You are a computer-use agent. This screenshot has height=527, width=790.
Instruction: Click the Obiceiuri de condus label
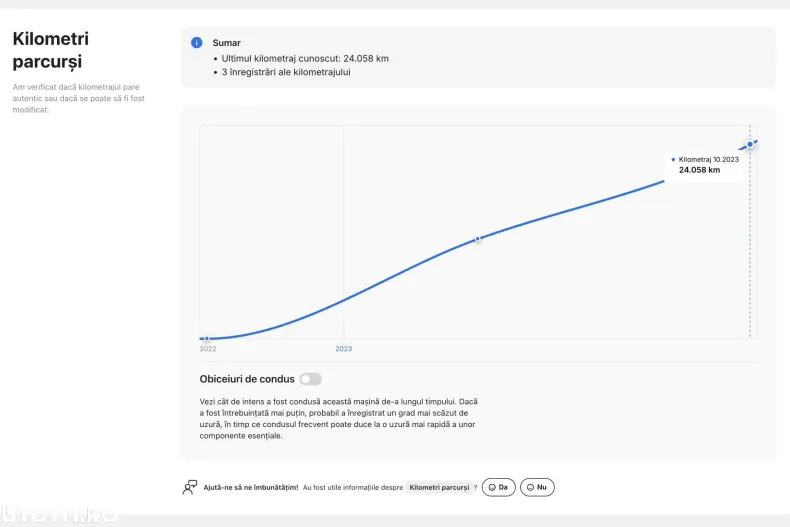click(247, 379)
